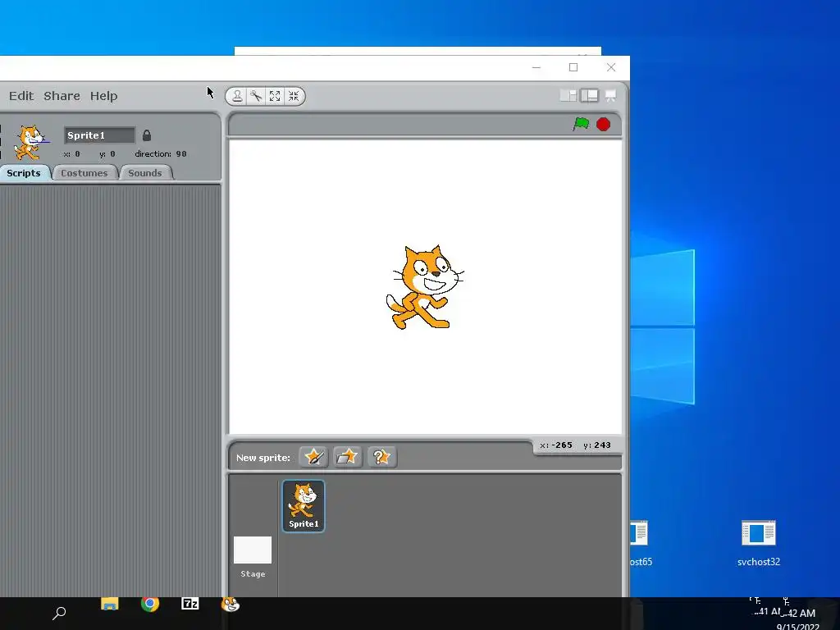Select Sprite1 thumbnail in sprite list
Screen dimensions: 840x630
point(304,505)
